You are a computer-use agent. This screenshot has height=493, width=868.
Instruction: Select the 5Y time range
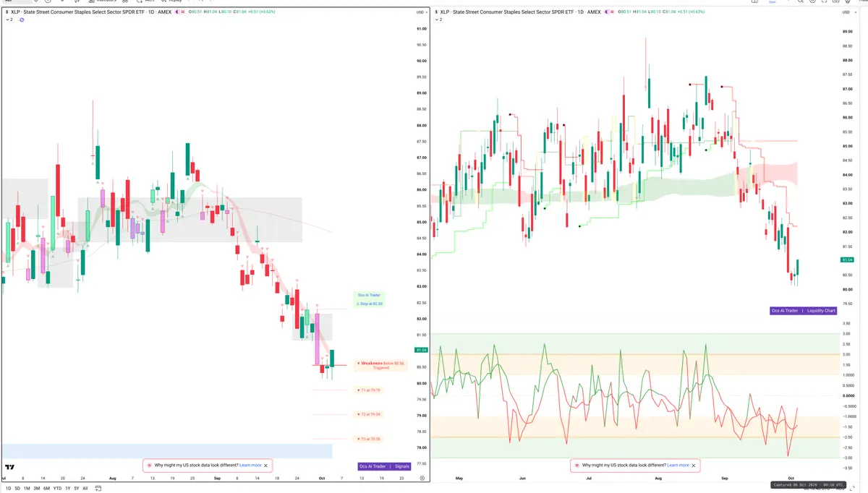[x=76, y=489]
